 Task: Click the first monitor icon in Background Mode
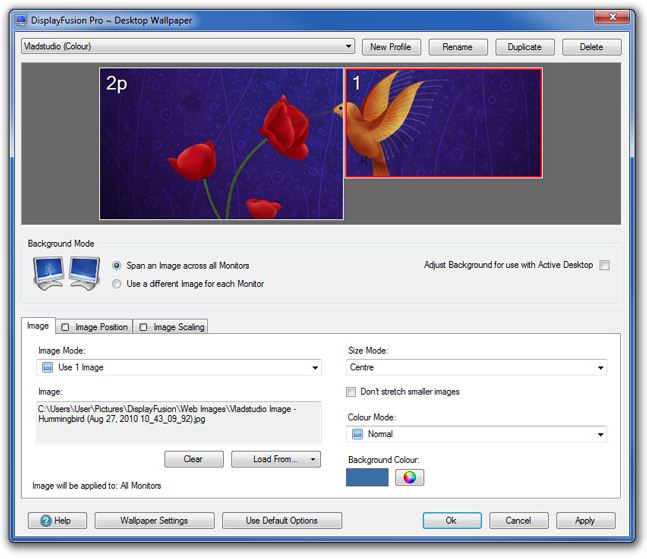(x=49, y=273)
